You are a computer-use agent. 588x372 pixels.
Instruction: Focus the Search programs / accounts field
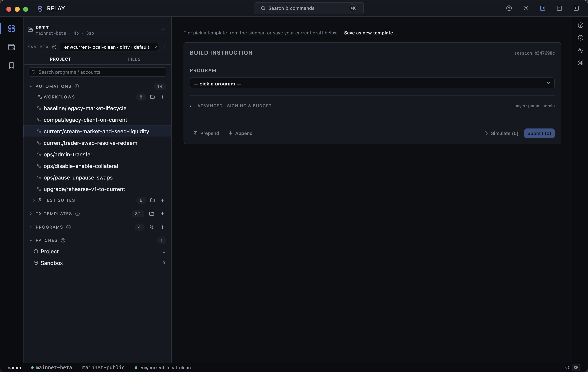(97, 72)
